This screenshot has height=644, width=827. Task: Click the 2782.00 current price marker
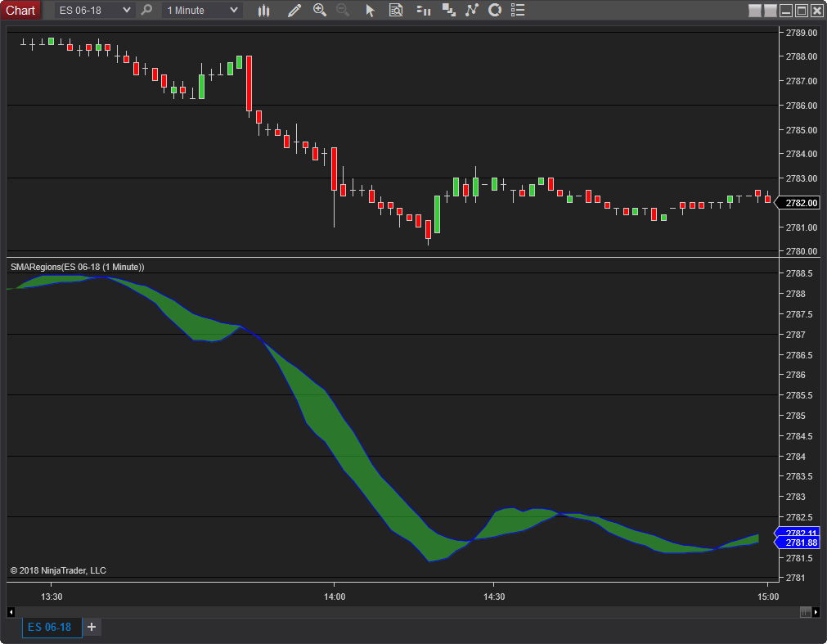point(798,203)
